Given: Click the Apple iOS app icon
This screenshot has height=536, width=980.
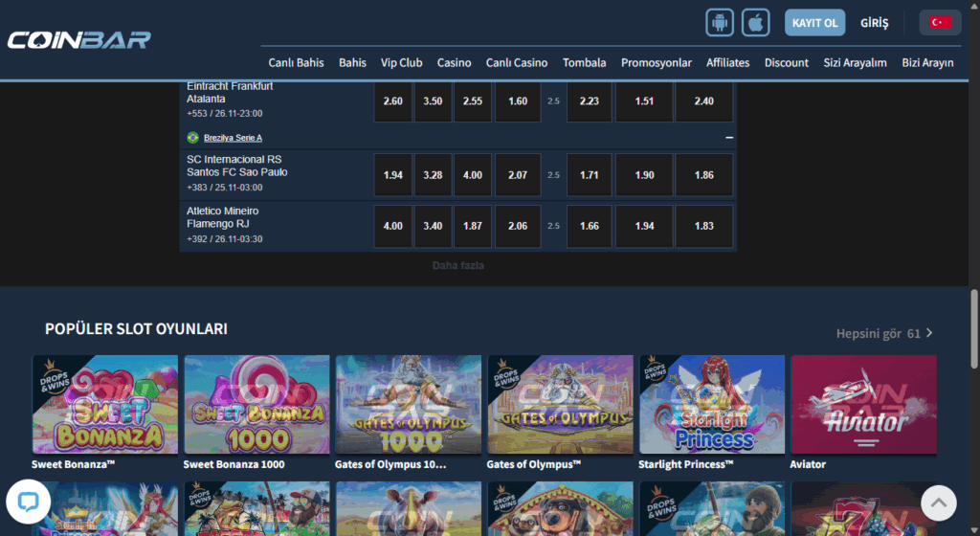Looking at the screenshot, I should click(757, 22).
